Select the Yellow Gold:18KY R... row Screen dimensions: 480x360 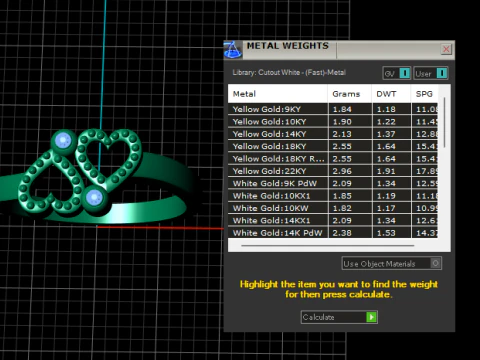pos(333,159)
